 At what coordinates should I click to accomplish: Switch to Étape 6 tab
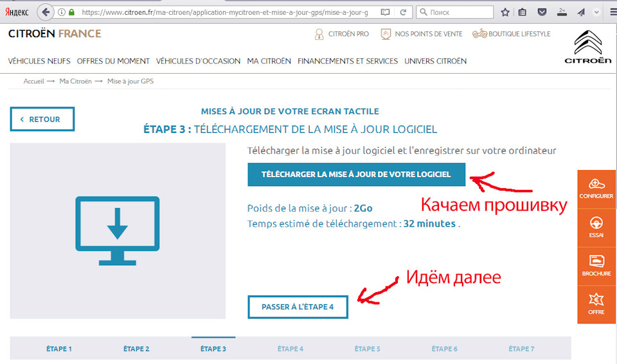pos(445,349)
